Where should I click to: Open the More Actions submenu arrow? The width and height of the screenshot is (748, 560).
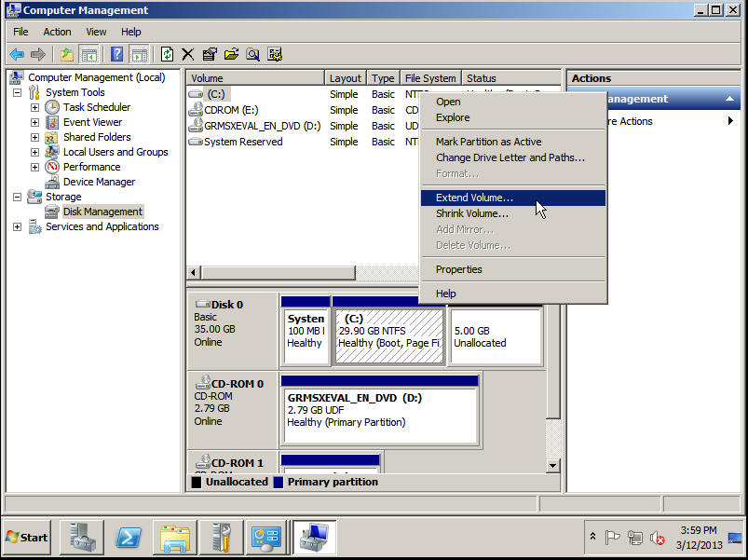click(730, 121)
